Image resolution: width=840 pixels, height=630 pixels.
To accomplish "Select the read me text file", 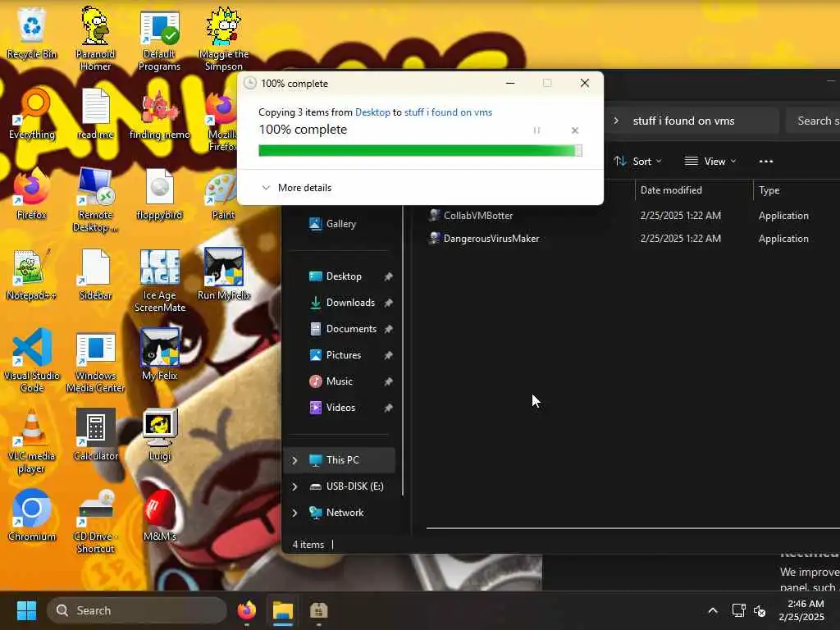I will coord(95,113).
